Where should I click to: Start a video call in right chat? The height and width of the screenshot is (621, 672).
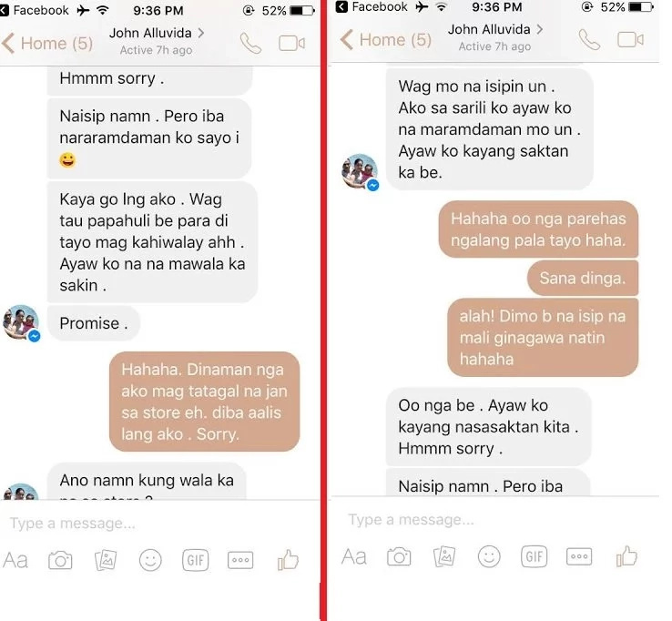click(630, 40)
